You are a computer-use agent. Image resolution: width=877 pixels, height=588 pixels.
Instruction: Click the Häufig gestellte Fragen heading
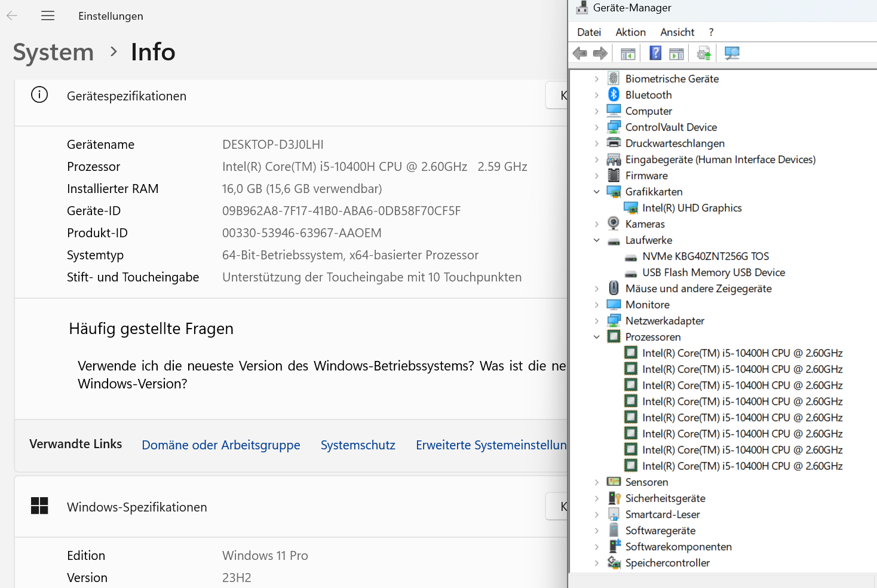(151, 329)
